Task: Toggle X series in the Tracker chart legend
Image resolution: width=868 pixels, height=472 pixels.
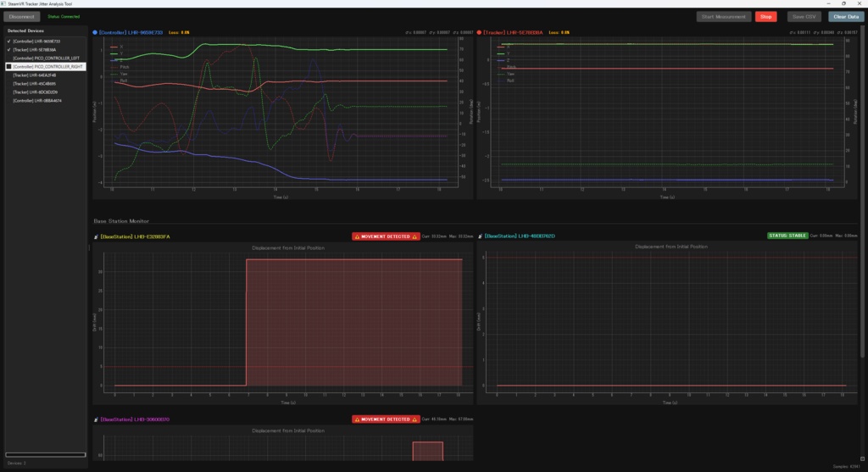Action: click(504, 47)
